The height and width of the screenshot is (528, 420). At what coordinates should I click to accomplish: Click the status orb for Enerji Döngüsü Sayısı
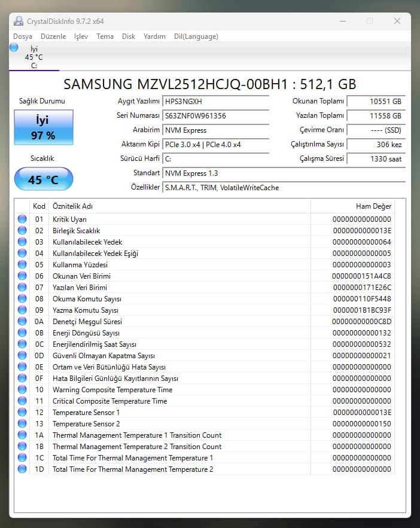22,333
